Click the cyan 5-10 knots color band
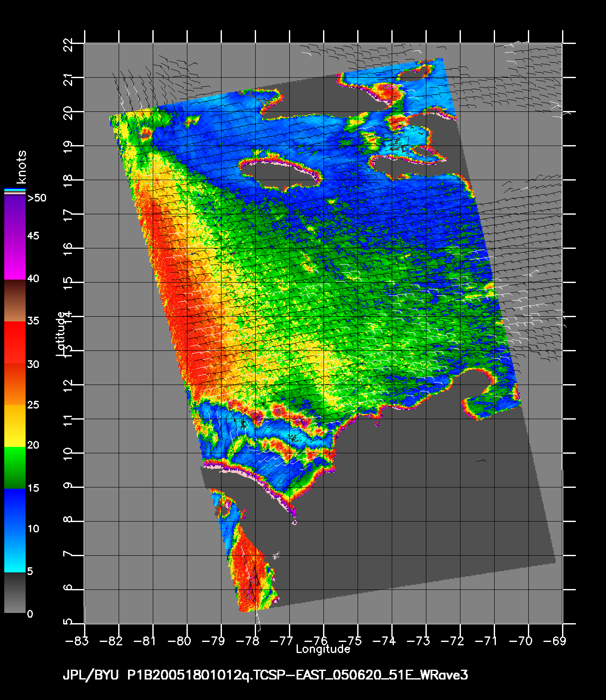The height and width of the screenshot is (700, 606). point(15,551)
